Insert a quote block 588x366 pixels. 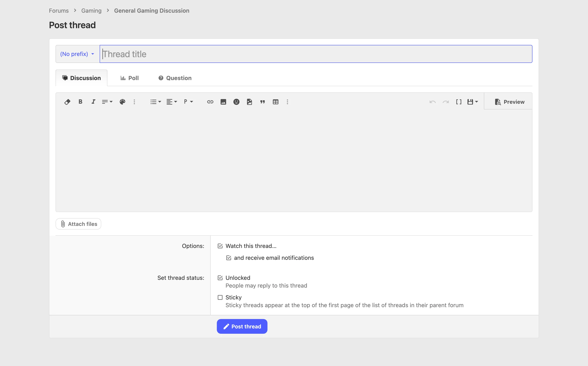click(262, 102)
